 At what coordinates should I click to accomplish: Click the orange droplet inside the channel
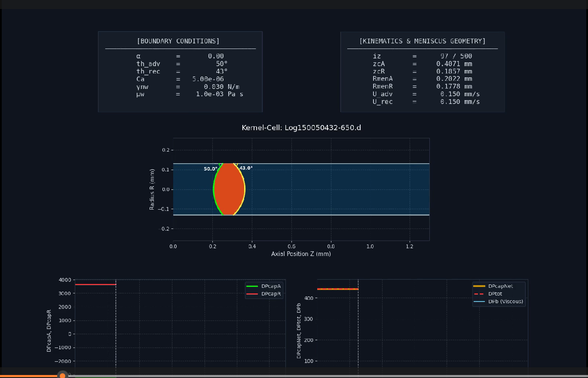[x=229, y=189]
